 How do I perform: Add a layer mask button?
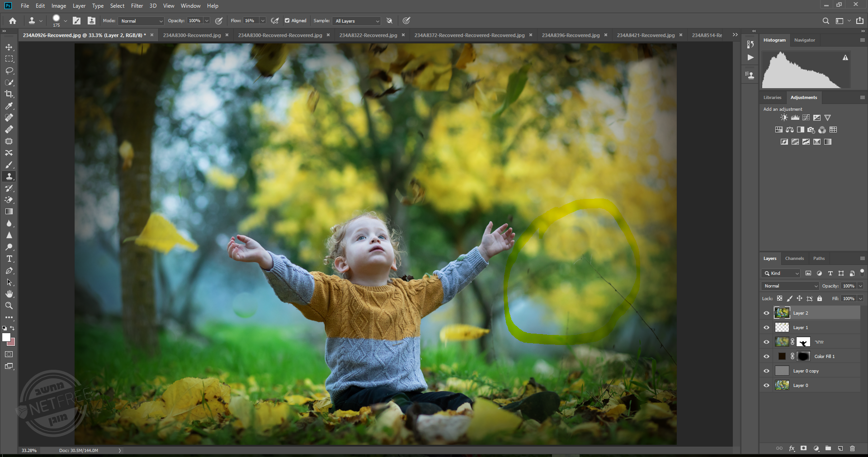point(803,448)
